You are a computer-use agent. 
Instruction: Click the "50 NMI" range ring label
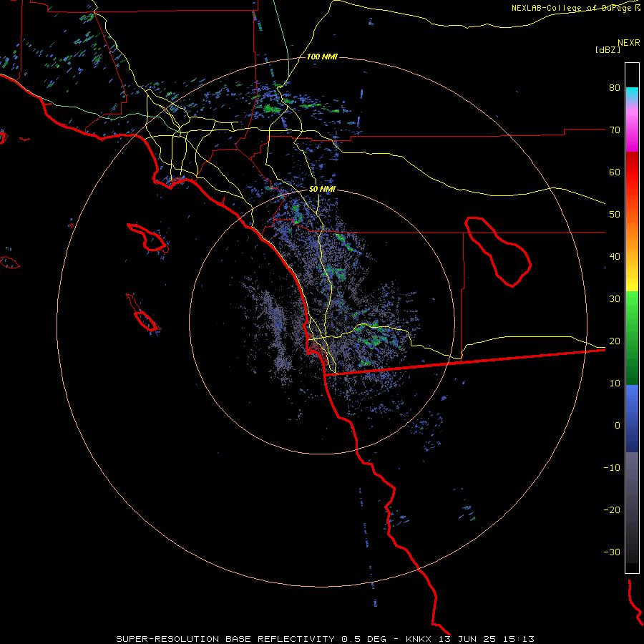322,190
